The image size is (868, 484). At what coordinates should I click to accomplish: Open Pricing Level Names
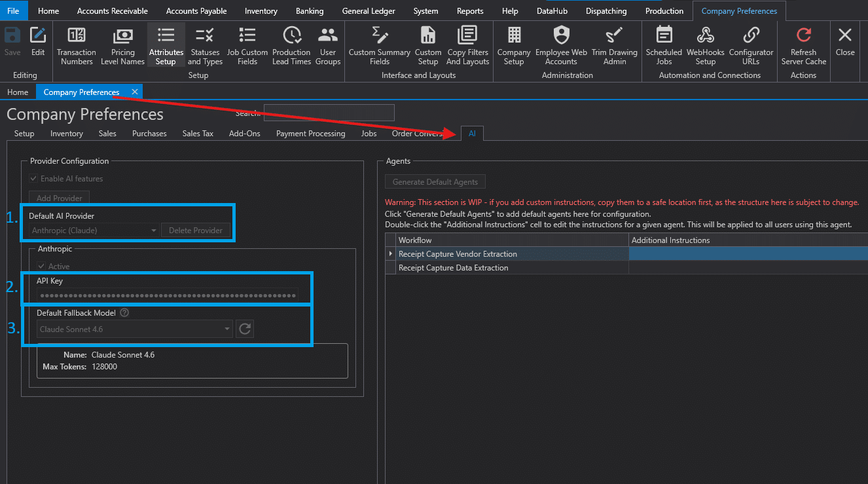(x=122, y=46)
